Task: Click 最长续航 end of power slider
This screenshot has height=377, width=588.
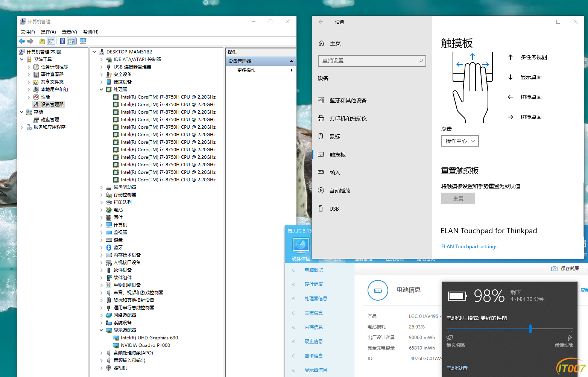Action: pos(455,342)
